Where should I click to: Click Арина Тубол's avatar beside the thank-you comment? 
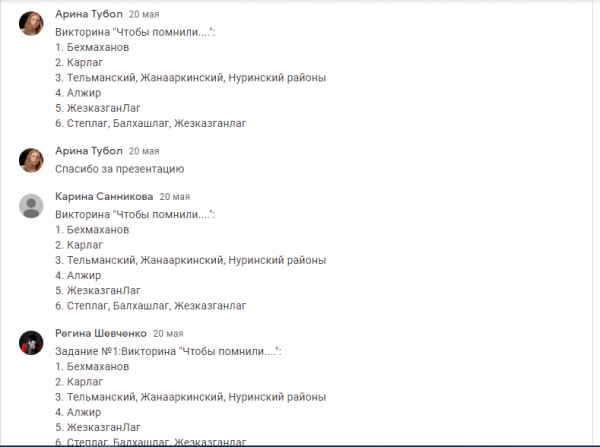tap(31, 158)
